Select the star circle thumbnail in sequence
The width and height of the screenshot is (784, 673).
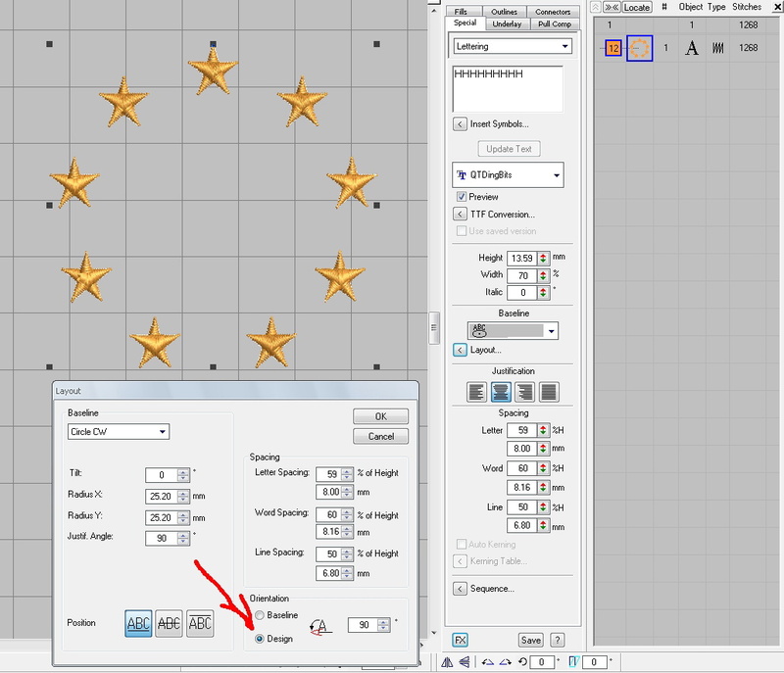(640, 47)
